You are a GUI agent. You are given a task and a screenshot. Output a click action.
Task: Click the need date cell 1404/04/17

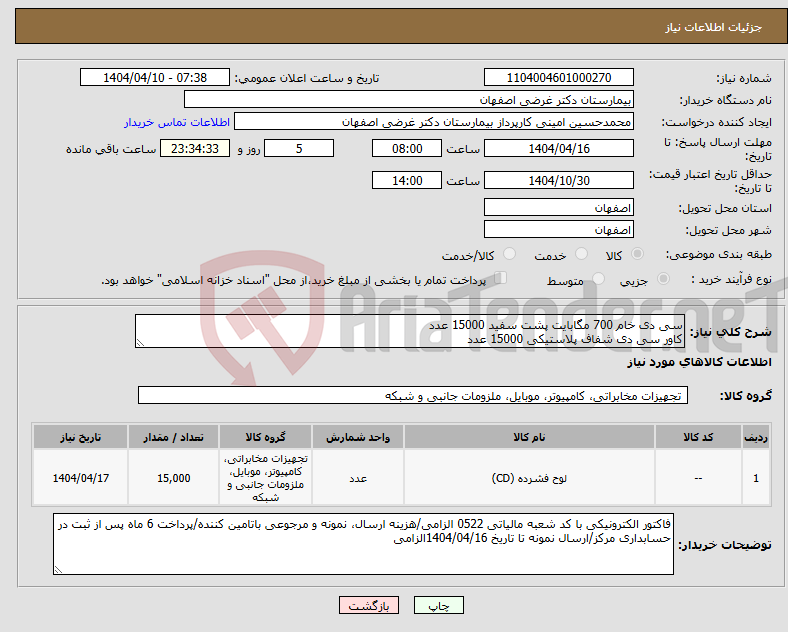coord(80,478)
